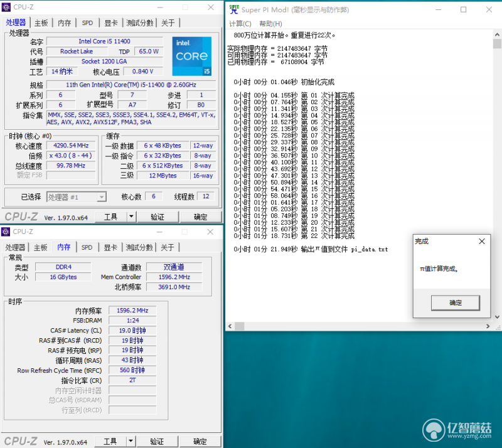Close the 完成 dialog with X

(481, 241)
